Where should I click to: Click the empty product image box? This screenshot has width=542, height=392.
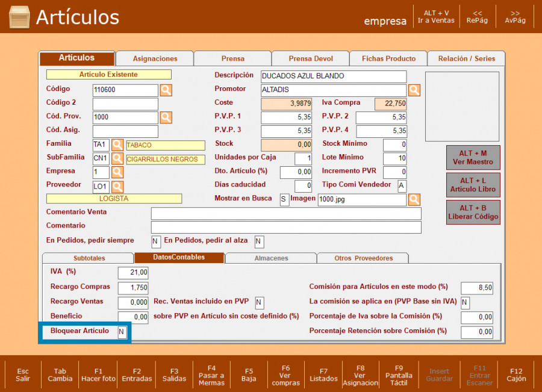pyautogui.click(x=462, y=107)
